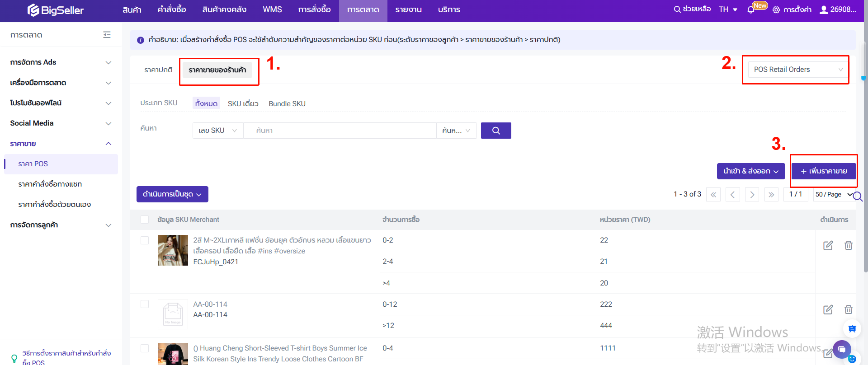Click the magnifier search button
Screen dimensions: 868x365
(x=496, y=131)
